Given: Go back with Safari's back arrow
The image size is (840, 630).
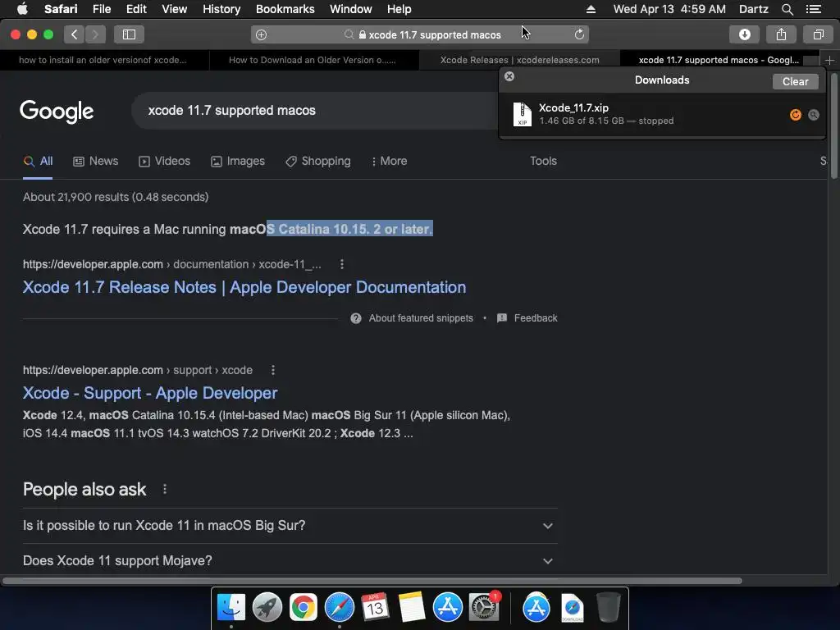Looking at the screenshot, I should click(x=75, y=34).
